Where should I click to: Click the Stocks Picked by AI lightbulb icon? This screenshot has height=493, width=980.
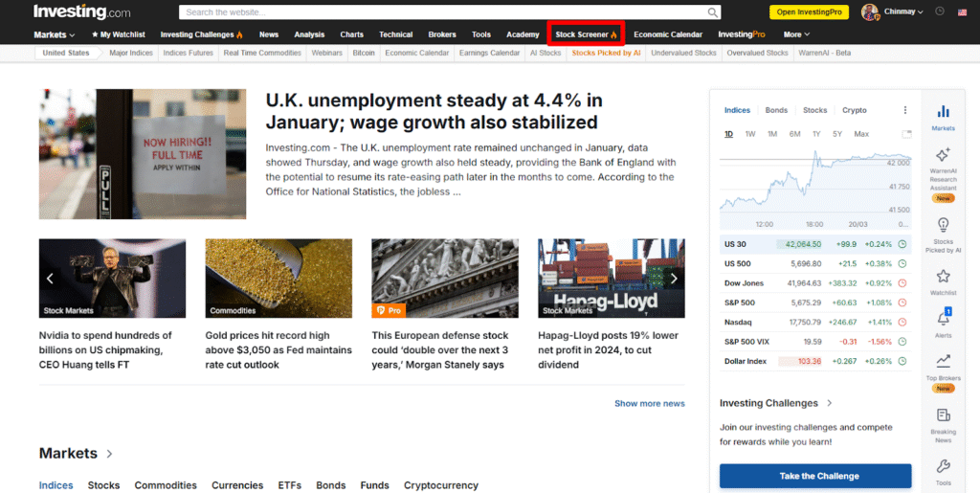tap(943, 224)
